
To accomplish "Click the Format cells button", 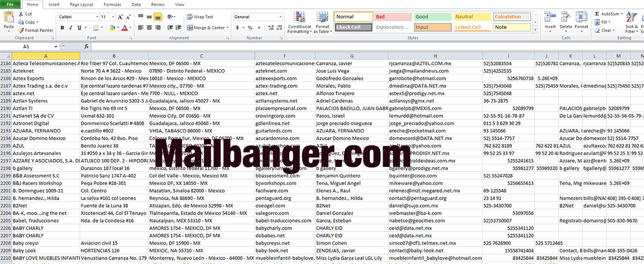I will pyautogui.click(x=582, y=21).
